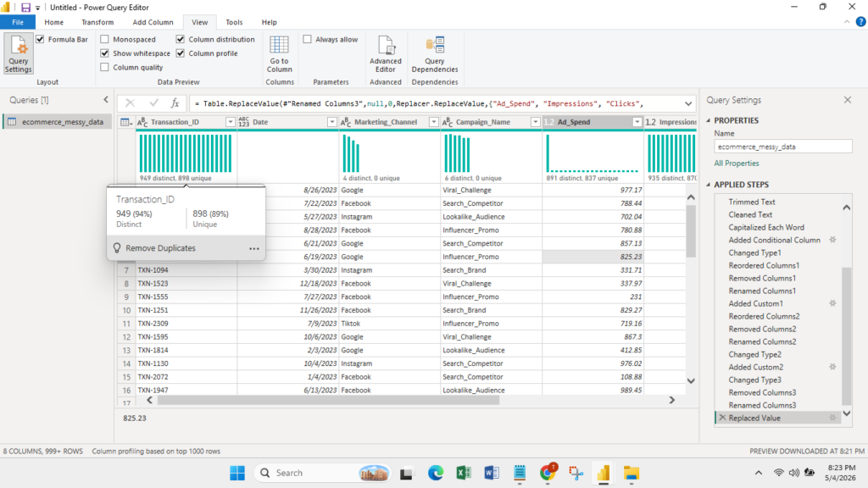The width and height of the screenshot is (868, 488).
Task: Open Excel from the taskbar
Action: pyautogui.click(x=464, y=473)
